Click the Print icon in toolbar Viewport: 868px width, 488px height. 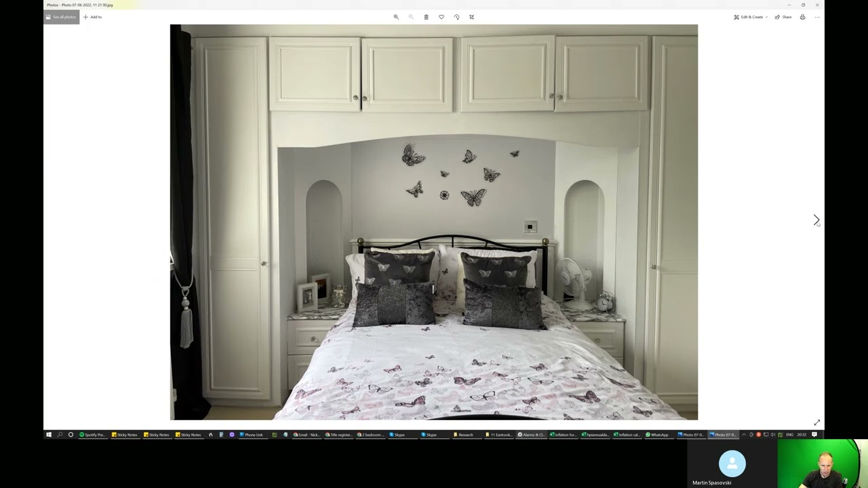[x=802, y=17]
